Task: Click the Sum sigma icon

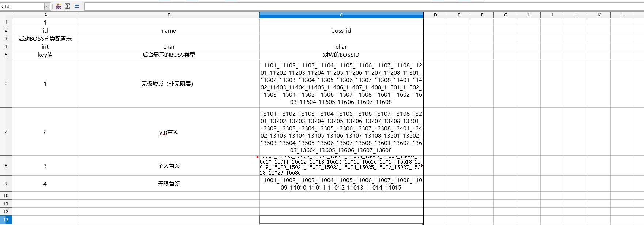Action: (x=68, y=6)
